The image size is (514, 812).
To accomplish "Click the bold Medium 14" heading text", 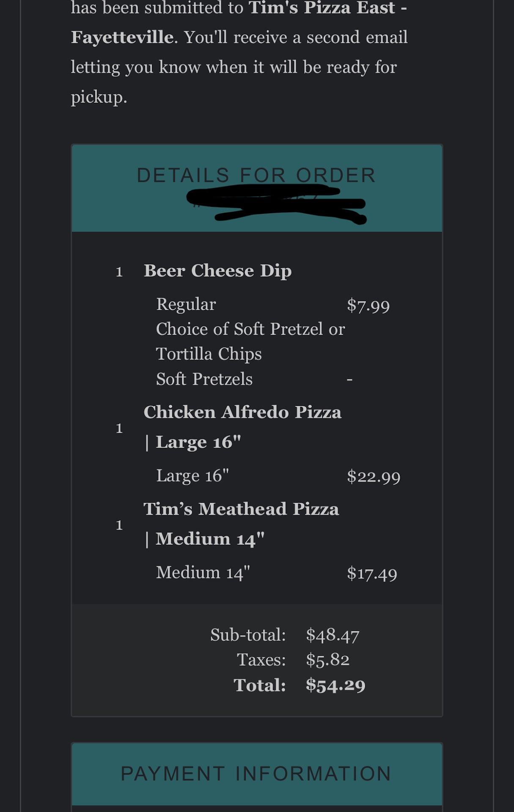I will coord(210,539).
